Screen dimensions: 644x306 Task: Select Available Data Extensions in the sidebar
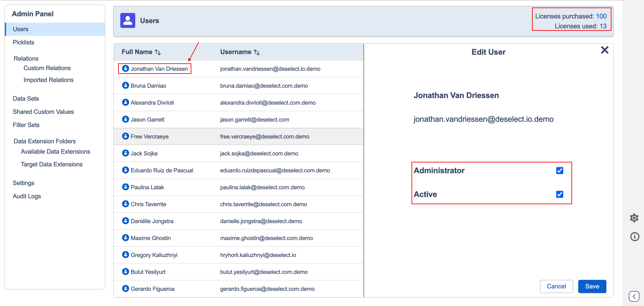(55, 152)
